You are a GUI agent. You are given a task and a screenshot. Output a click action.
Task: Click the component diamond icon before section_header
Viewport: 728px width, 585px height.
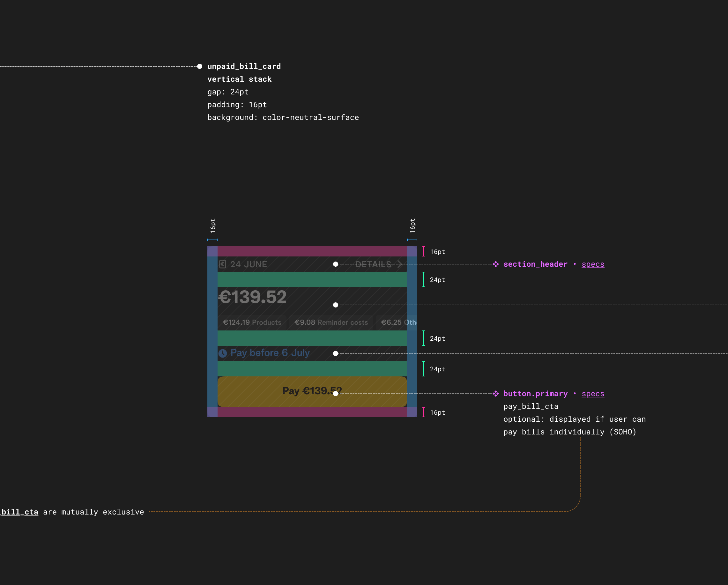pos(496,264)
